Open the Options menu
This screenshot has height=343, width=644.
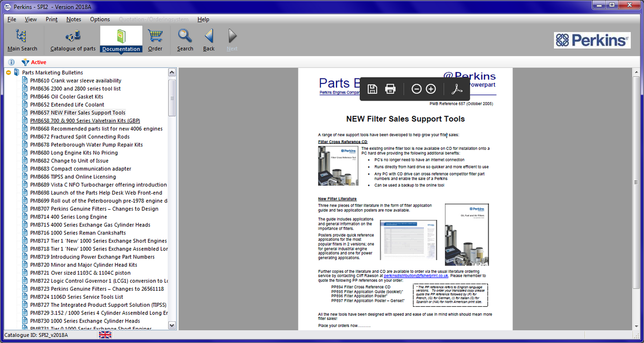pos(100,19)
